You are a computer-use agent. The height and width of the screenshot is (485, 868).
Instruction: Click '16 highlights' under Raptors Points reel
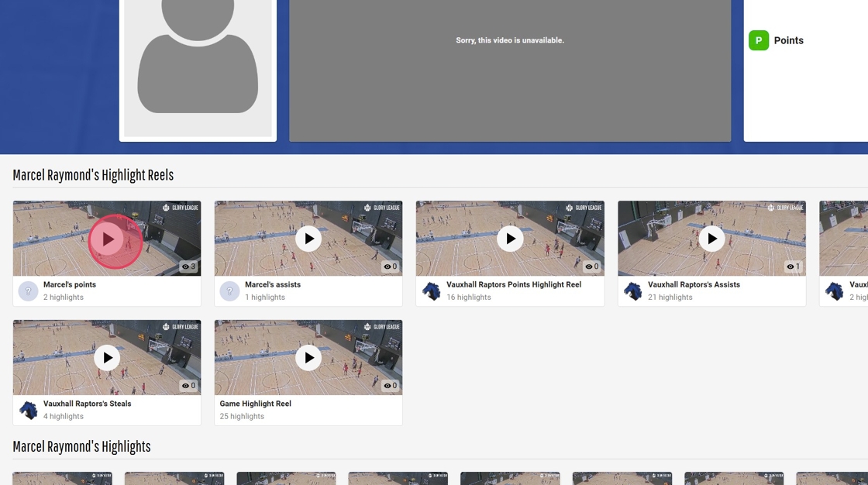click(468, 298)
